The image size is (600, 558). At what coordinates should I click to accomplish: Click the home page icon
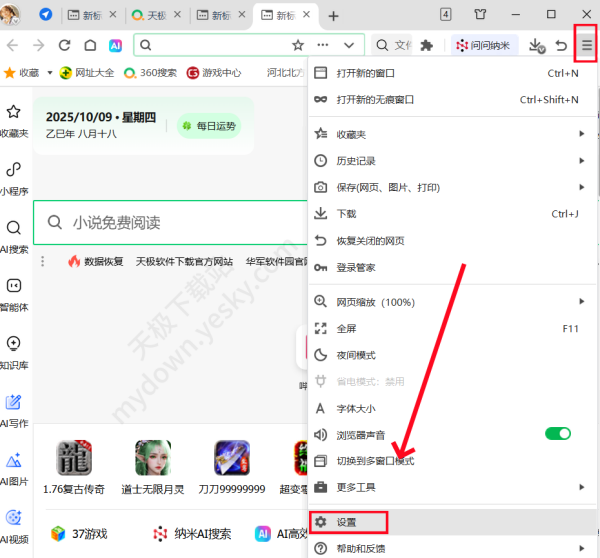90,45
